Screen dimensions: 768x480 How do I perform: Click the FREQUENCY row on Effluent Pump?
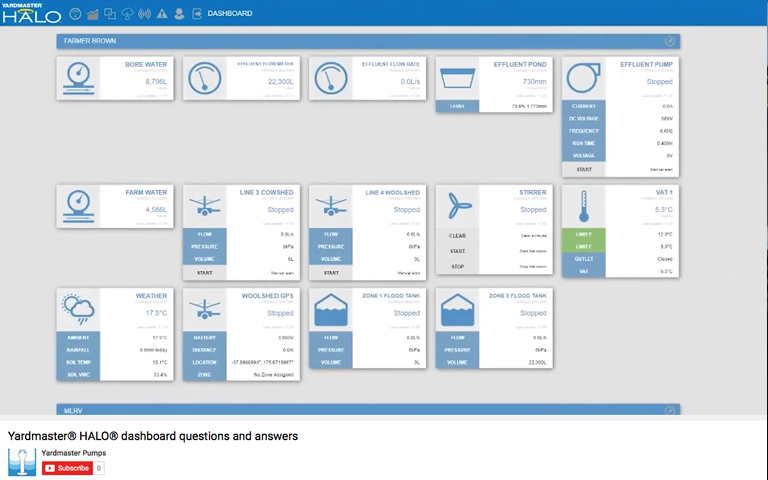pyautogui.click(x=621, y=131)
